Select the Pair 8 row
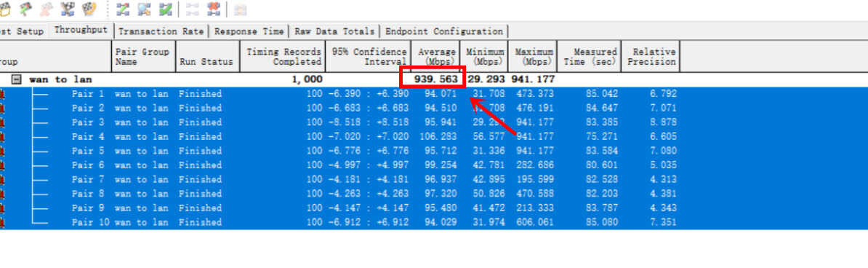 (434, 194)
